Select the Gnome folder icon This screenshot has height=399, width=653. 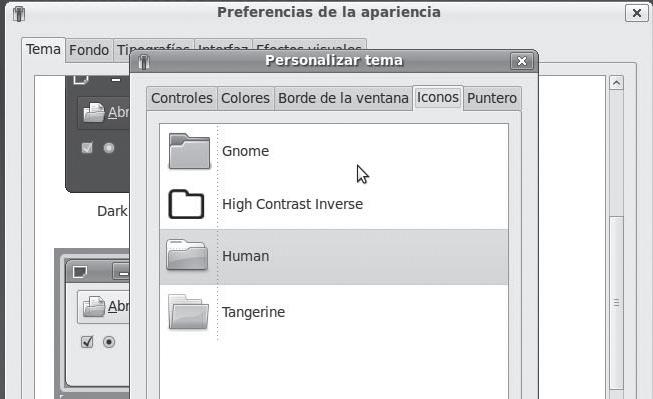click(x=189, y=151)
